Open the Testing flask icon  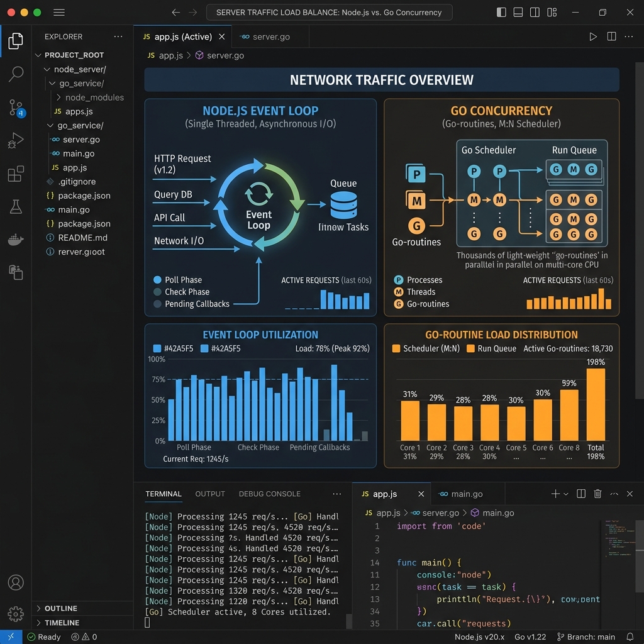[x=16, y=206]
